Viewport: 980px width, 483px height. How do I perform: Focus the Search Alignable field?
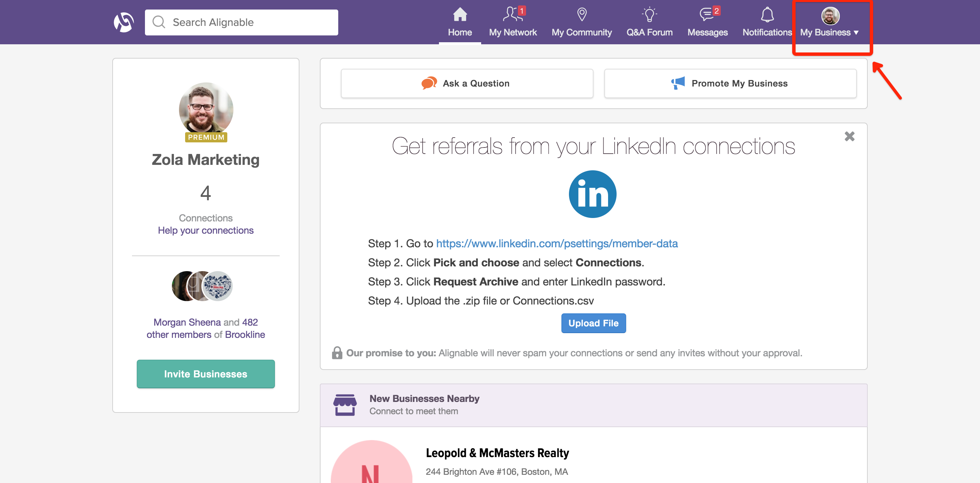[x=241, y=22]
